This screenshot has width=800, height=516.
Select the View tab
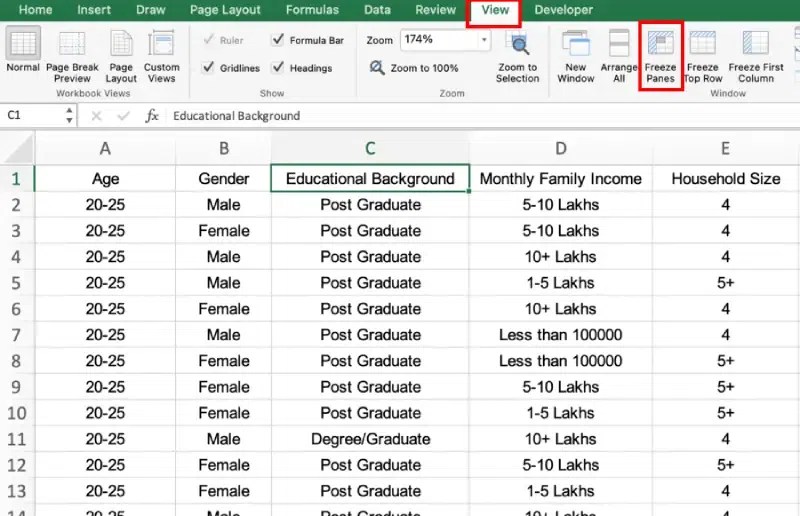pos(494,10)
